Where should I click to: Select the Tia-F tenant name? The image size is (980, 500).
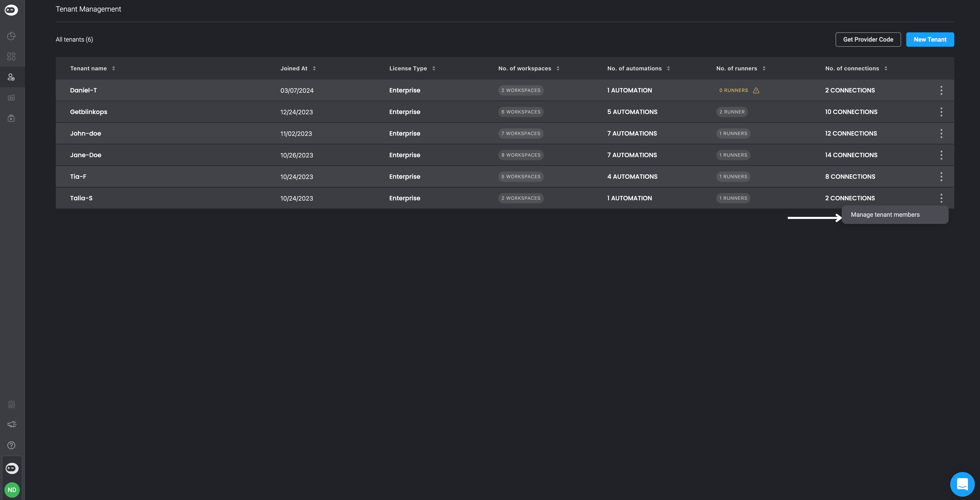78,176
